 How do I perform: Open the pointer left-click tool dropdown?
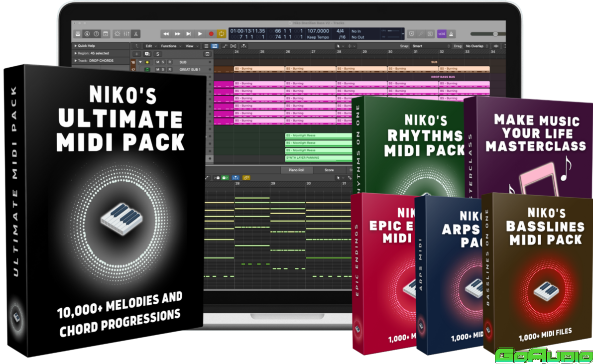point(340,46)
